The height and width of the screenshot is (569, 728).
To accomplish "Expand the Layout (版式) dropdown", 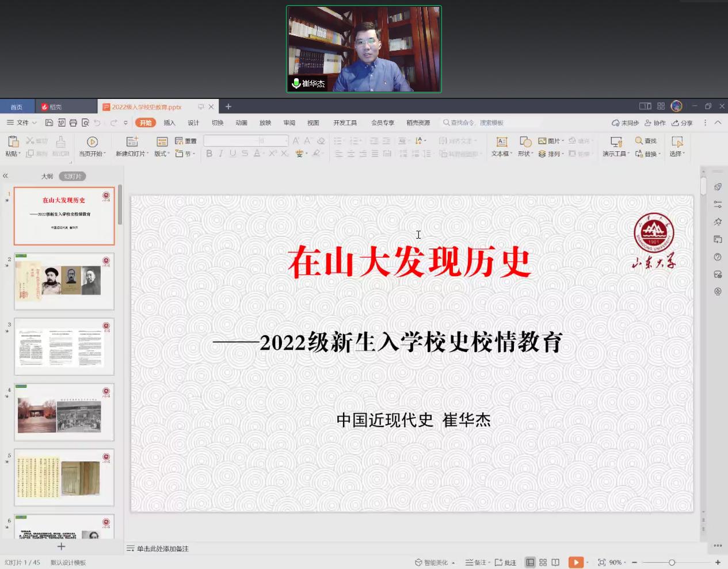I will coord(162,154).
